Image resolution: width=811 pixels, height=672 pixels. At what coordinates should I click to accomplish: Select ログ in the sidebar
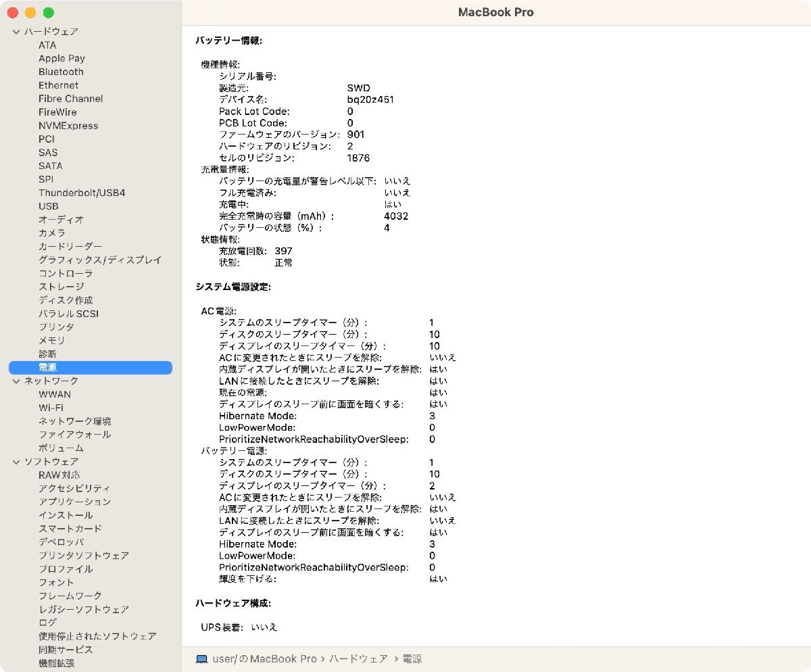pyautogui.click(x=47, y=623)
